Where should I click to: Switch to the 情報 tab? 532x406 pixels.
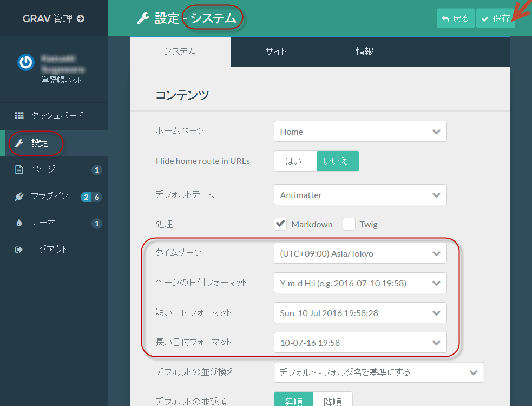(x=364, y=51)
